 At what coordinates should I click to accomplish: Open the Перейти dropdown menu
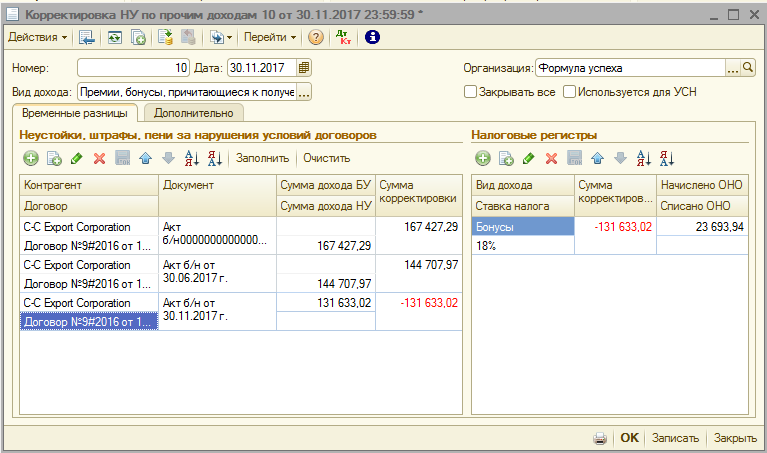[270, 37]
